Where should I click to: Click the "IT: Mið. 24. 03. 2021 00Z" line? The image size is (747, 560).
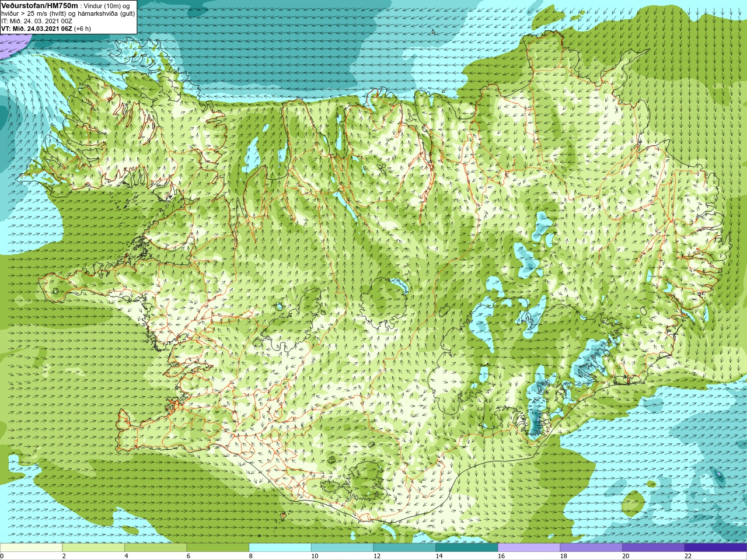(37, 21)
